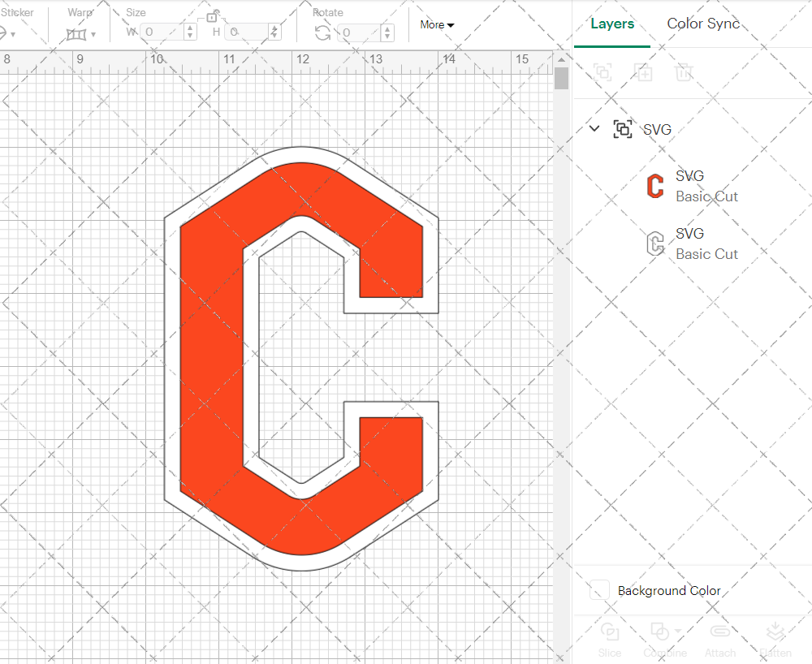Collapse the SVG group in Layers

pos(594,128)
